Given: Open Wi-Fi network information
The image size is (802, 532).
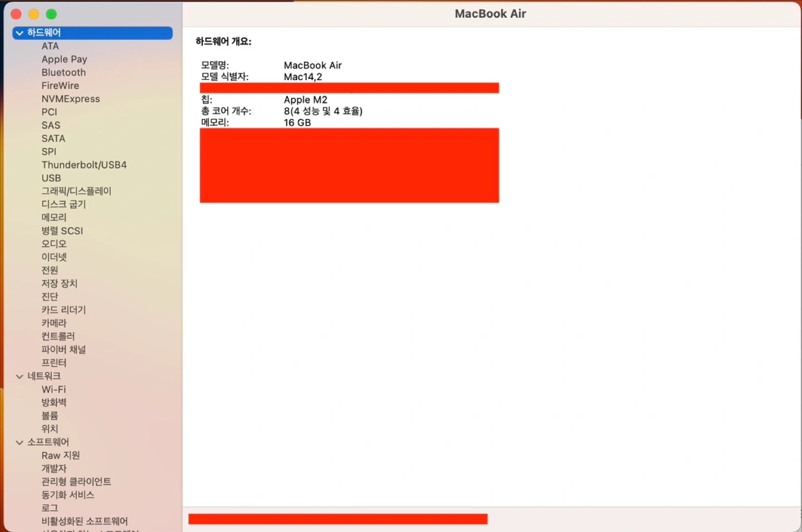Looking at the screenshot, I should click(53, 390).
